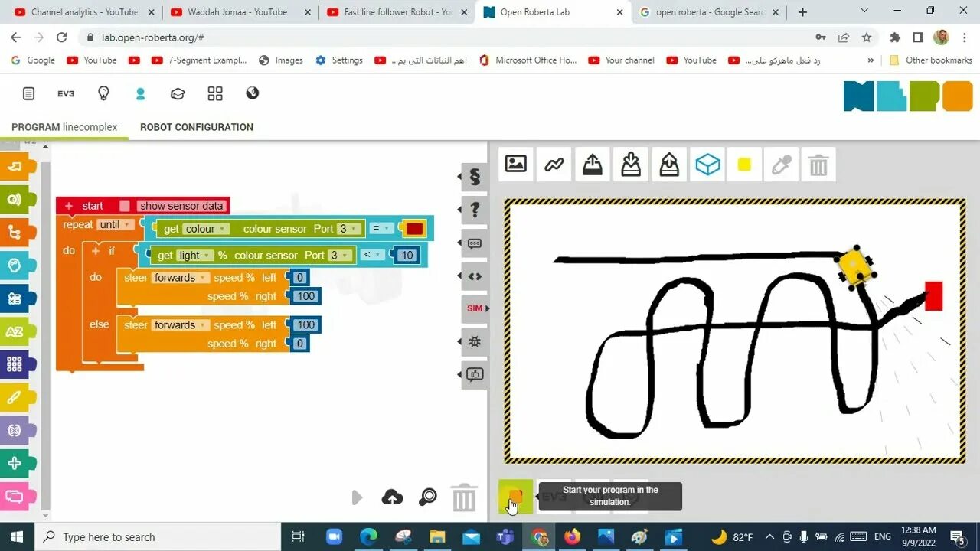This screenshot has width=980, height=551.
Task: Delete selected object with simulation trash icon
Action: point(818,164)
